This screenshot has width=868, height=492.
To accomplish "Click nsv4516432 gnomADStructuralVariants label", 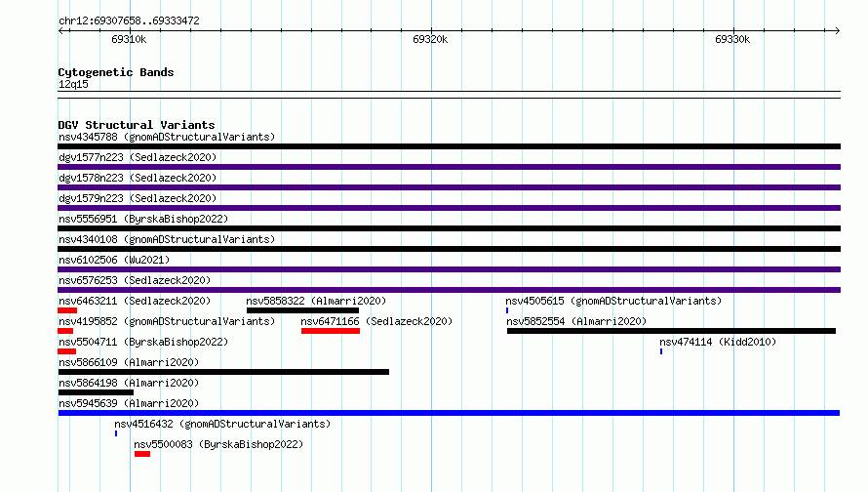I will click(x=222, y=424).
